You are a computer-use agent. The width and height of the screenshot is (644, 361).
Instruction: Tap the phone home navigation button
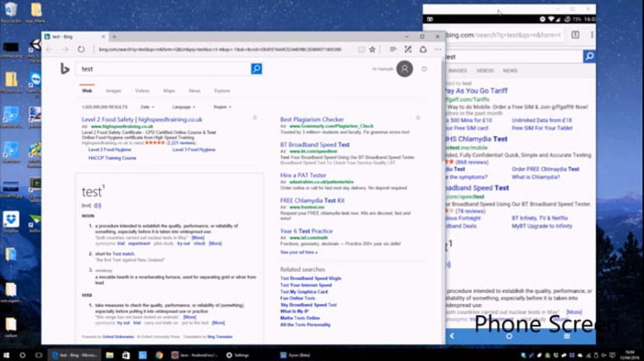[x=509, y=336]
